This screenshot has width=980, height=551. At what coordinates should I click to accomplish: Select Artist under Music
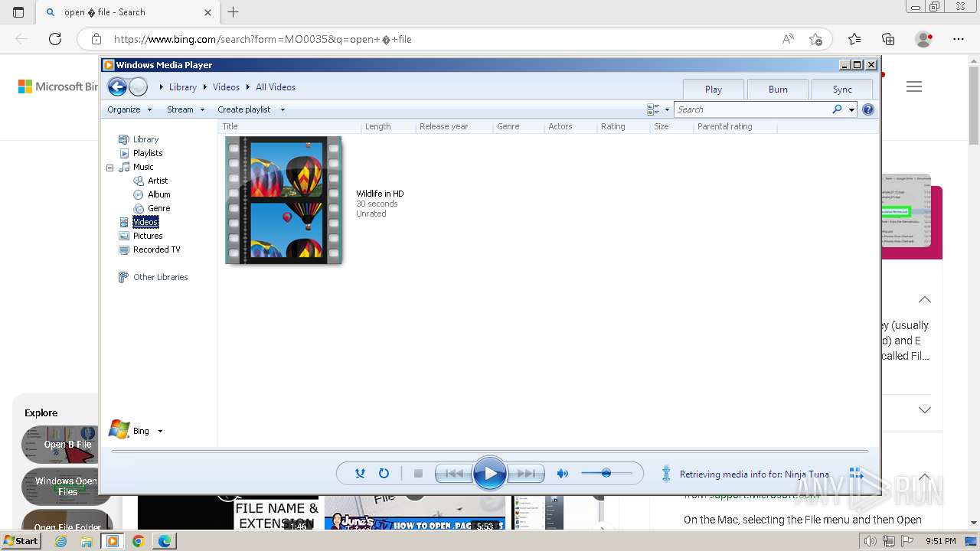coord(158,181)
